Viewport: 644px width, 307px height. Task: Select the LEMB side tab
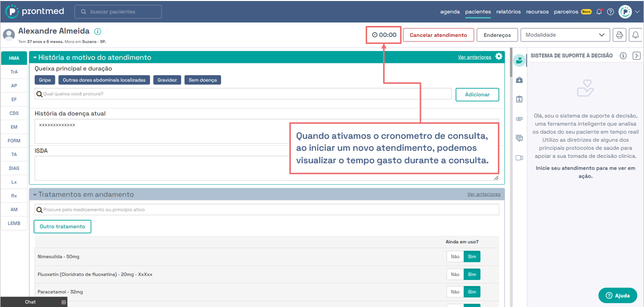[x=14, y=223]
